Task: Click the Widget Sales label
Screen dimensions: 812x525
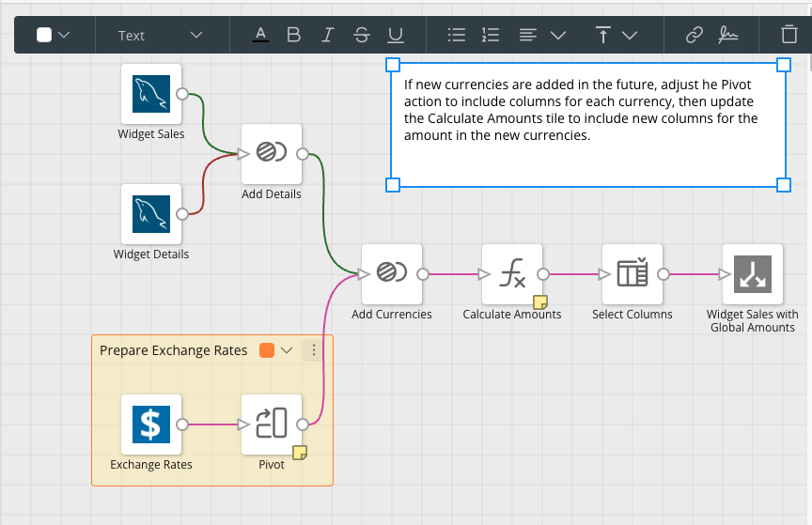Action: [x=151, y=134]
